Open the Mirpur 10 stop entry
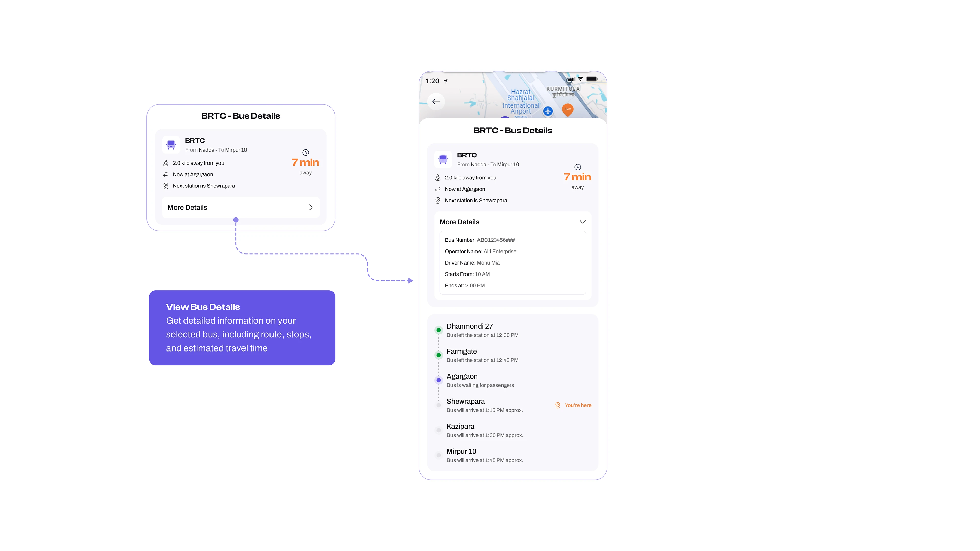 point(461,451)
